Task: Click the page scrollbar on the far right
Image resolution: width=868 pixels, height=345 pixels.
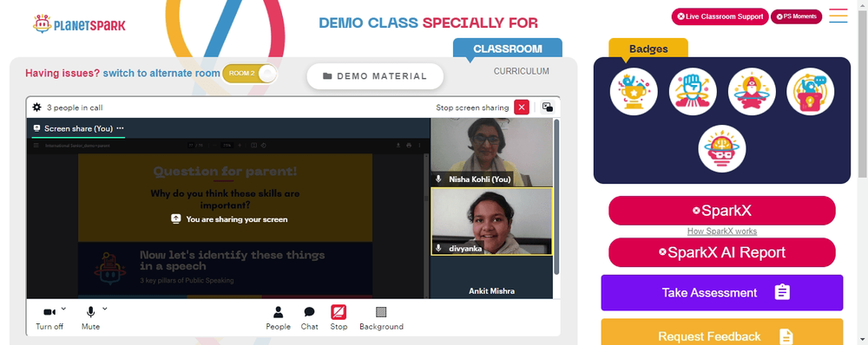Action: (x=863, y=94)
